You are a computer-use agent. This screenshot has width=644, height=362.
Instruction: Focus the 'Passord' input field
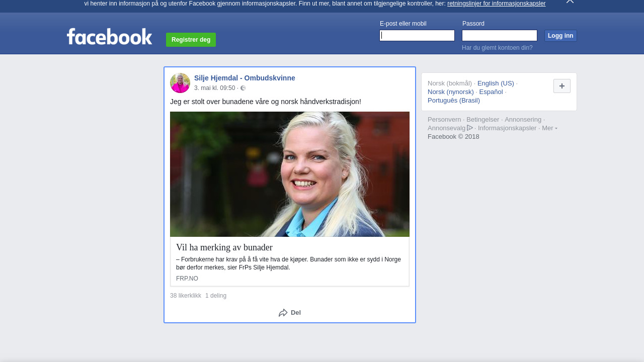coord(500,35)
